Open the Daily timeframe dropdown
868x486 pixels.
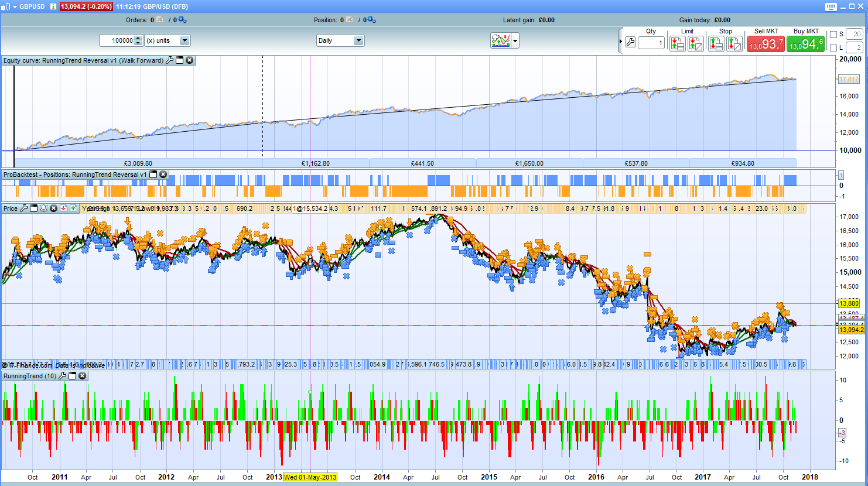[358, 40]
